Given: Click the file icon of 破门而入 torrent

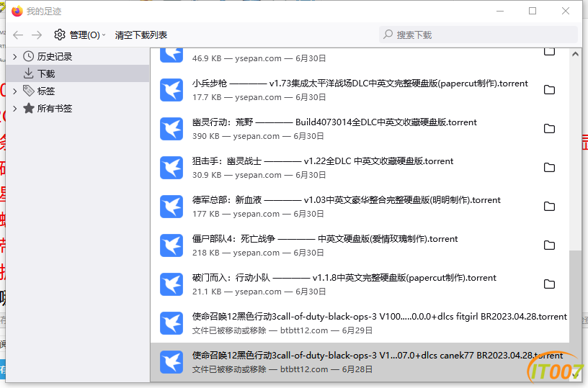Looking at the screenshot, I should (x=171, y=284).
